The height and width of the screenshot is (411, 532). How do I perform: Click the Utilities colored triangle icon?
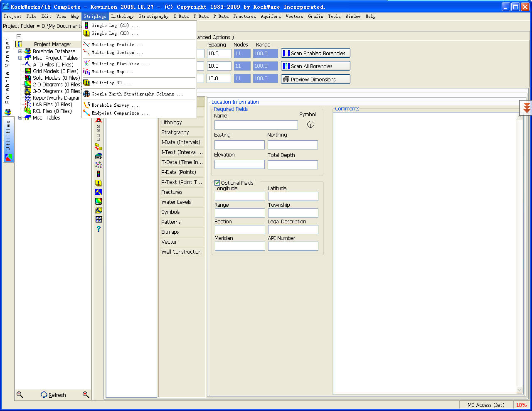[x=8, y=157]
